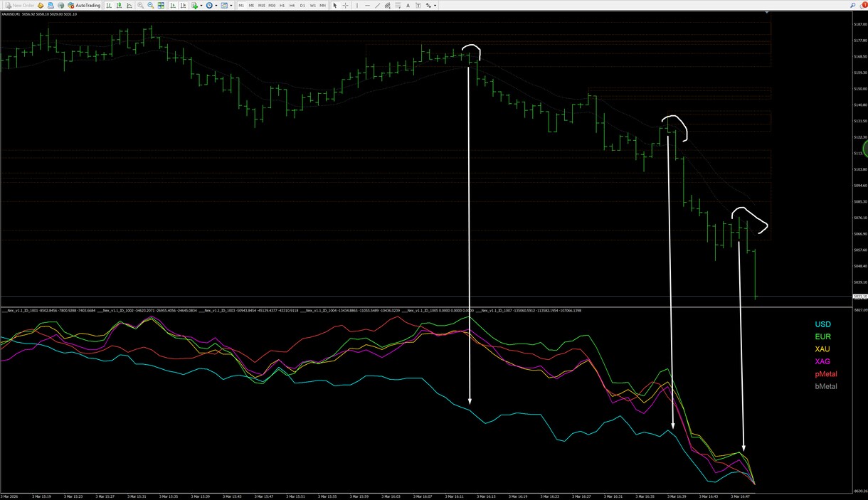This screenshot has width=868, height=500.
Task: Select the text A drawing tool
Action: [408, 5]
